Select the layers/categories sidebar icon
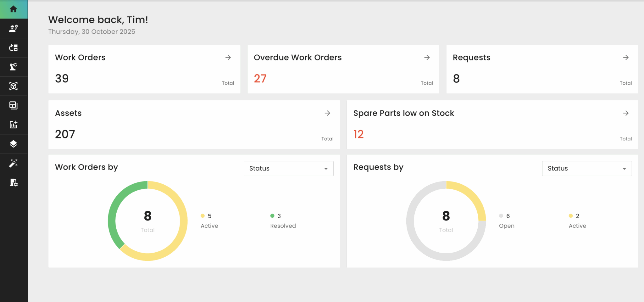This screenshot has width=644, height=302. click(x=14, y=144)
